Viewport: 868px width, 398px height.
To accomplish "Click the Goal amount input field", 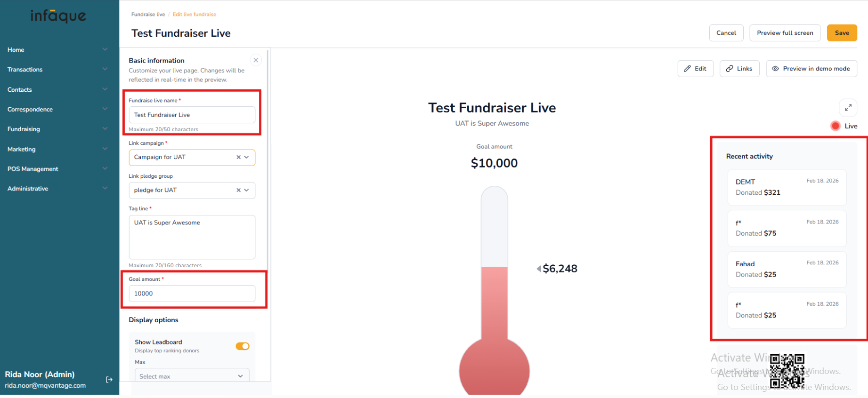I will 192,294.
